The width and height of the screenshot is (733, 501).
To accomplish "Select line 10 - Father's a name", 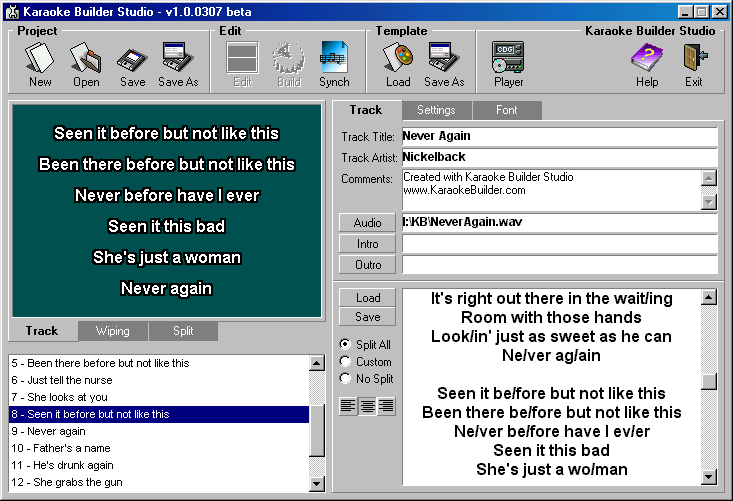I will coord(159,448).
